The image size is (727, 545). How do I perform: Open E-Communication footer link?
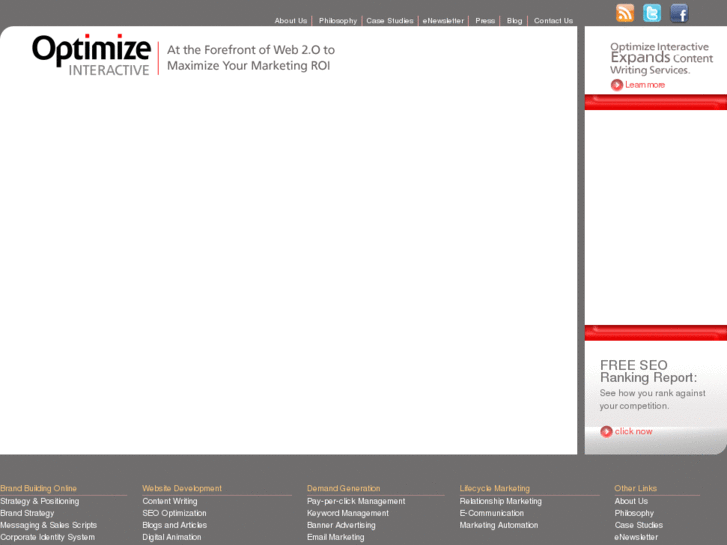point(491,513)
